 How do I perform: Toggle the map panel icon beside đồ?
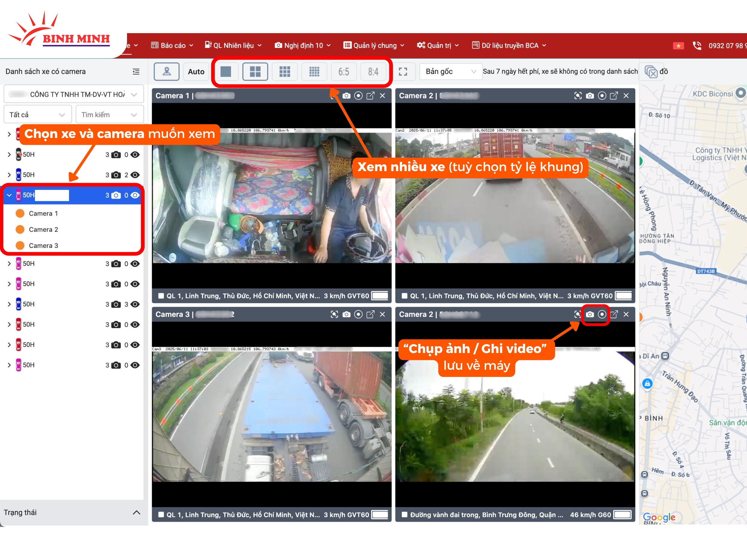(651, 72)
